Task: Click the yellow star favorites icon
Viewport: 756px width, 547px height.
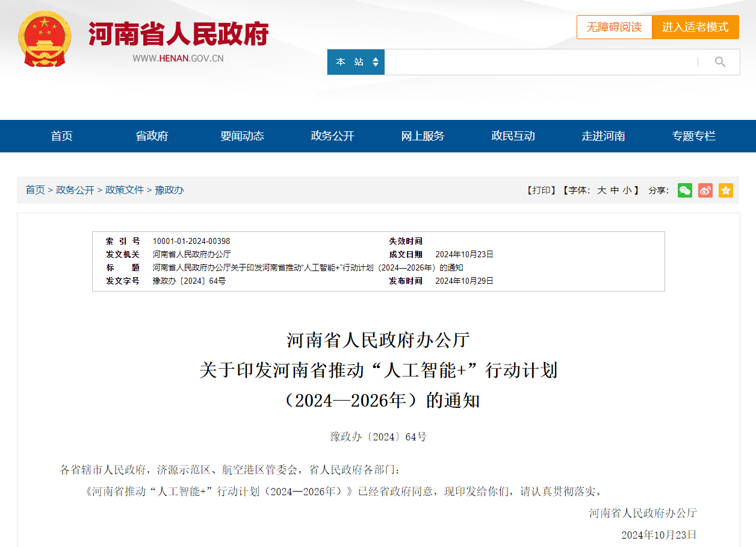Action: [x=726, y=190]
